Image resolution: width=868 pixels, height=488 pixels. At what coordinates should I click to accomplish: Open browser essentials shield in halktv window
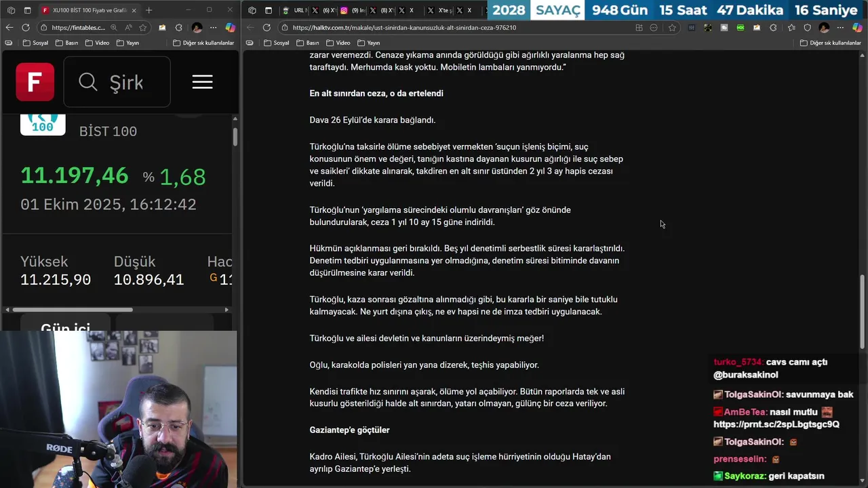point(807,28)
